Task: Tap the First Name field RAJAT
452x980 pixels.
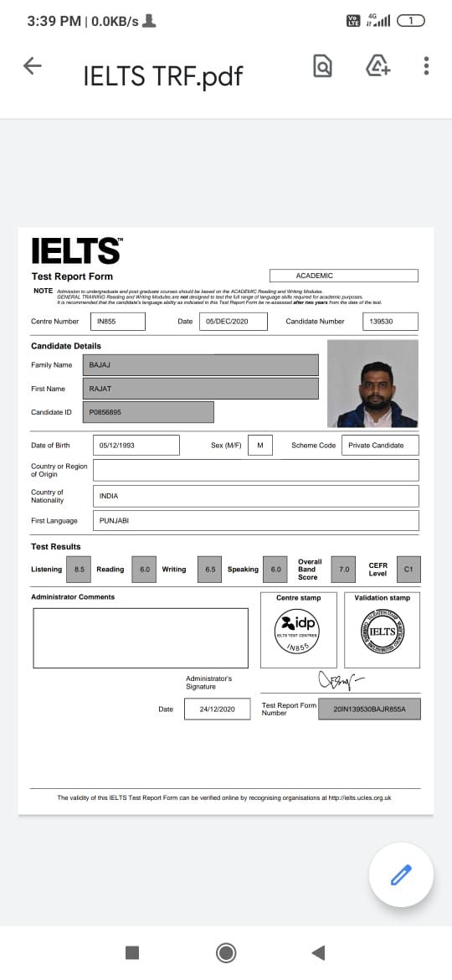Action: tap(200, 389)
